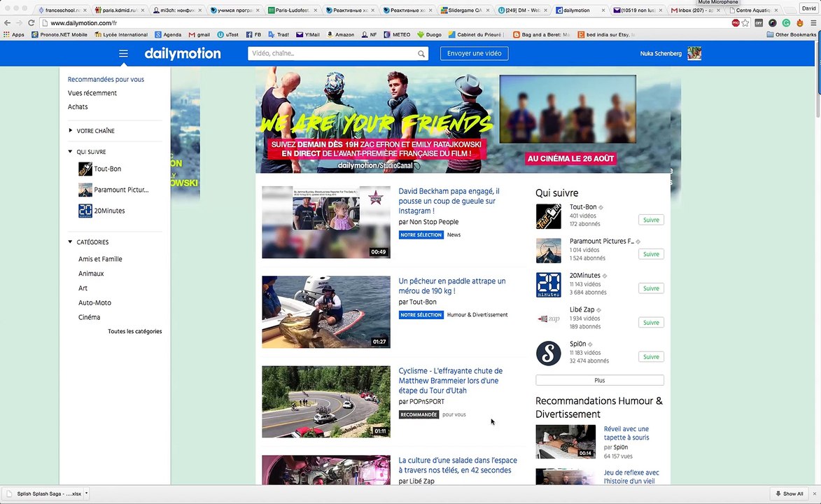Open Chrome menu icon
Image resolution: width=821 pixels, height=504 pixels.
tap(813, 23)
